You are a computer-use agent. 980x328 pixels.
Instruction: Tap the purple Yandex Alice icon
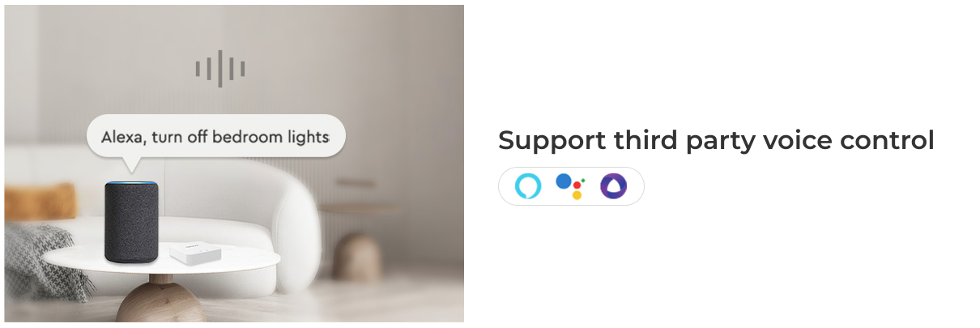(613, 186)
